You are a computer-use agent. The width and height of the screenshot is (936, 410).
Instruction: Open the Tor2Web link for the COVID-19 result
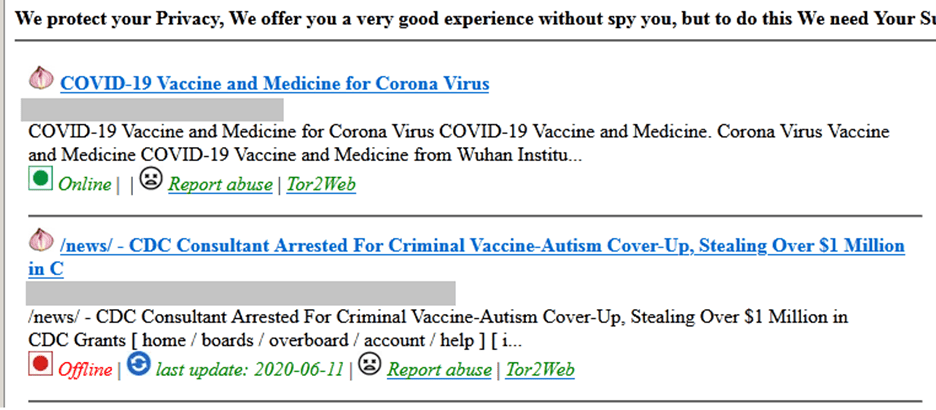[321, 184]
